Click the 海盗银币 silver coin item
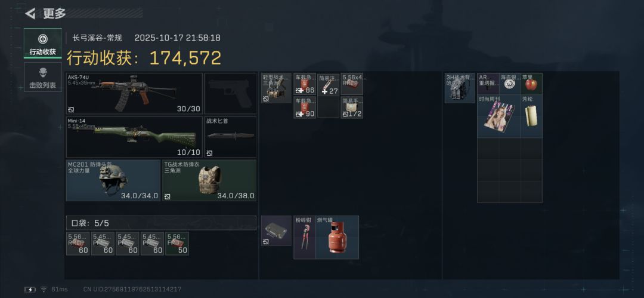644x298 pixels. point(510,84)
